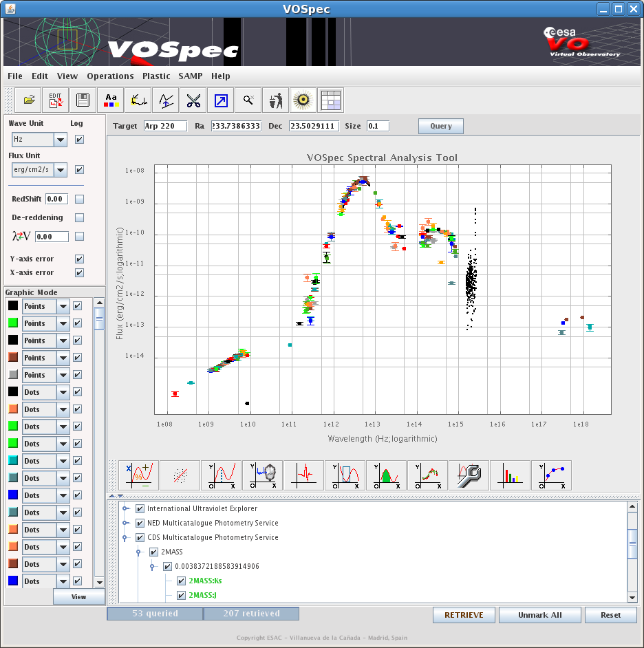
Task: Click the Reset button
Action: point(611,615)
